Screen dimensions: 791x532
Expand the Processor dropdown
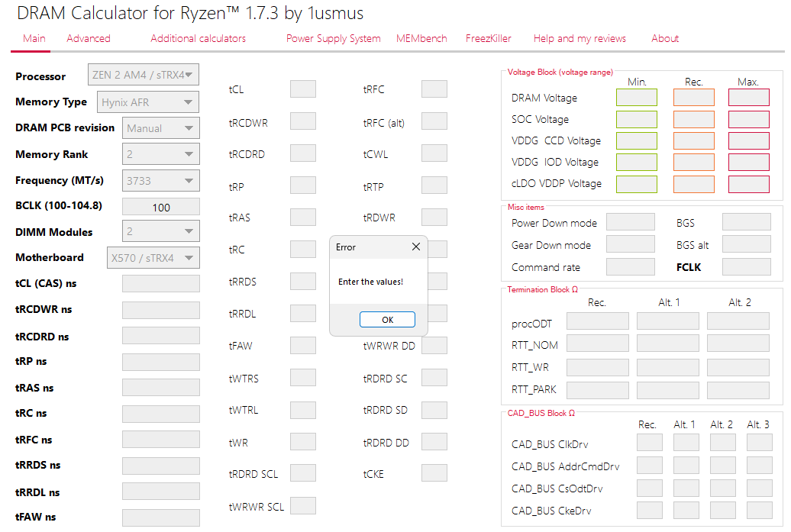[x=144, y=75]
